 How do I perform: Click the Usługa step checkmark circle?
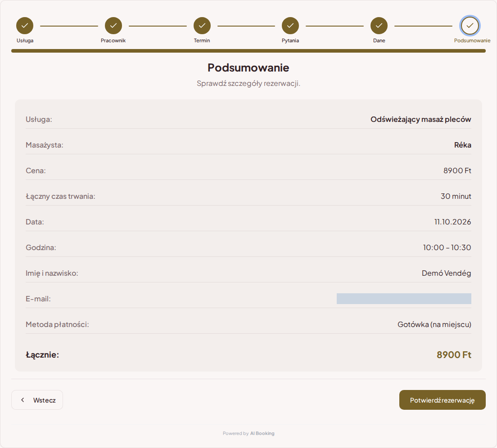point(25,26)
